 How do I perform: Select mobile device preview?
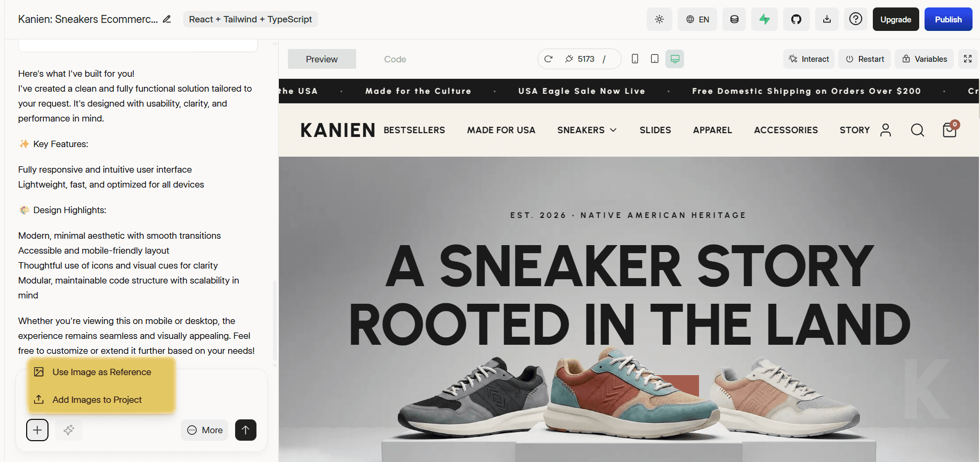[634, 59]
